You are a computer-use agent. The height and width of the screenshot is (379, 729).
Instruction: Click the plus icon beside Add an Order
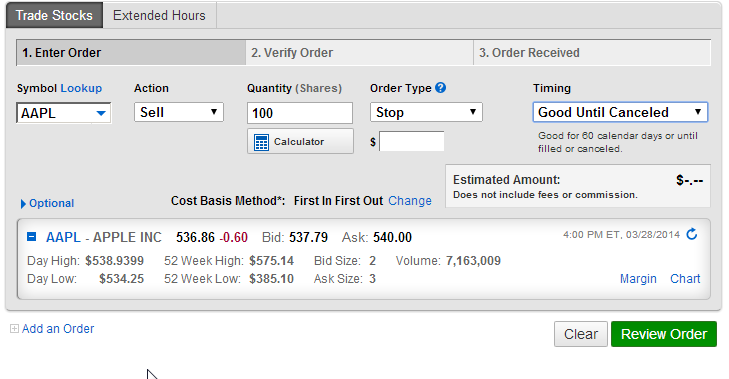click(x=14, y=329)
